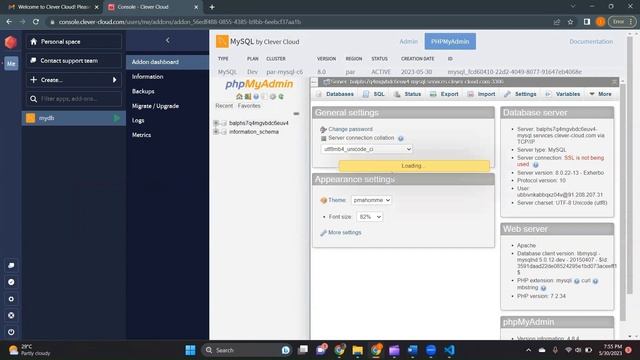Click help icon next to mysqli extension

point(577,281)
